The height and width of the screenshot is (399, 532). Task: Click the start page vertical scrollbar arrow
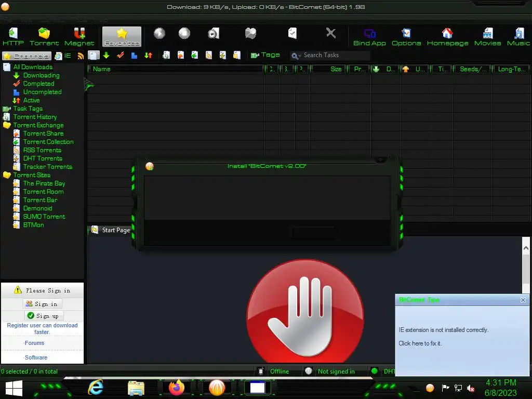(526, 248)
